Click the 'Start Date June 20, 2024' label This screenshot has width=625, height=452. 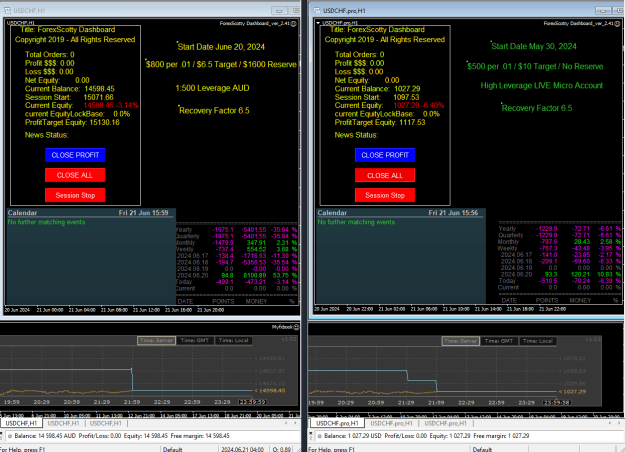(221, 47)
